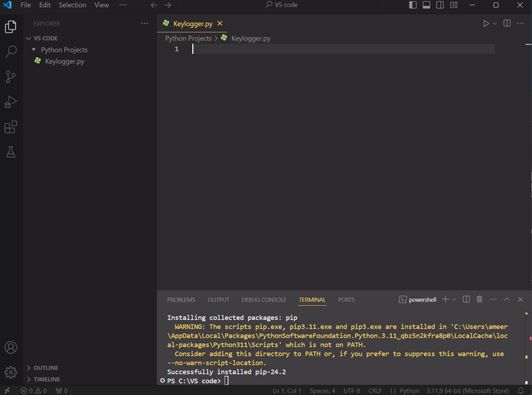
Task: Kill terminal with the trash icon
Action: click(x=479, y=299)
